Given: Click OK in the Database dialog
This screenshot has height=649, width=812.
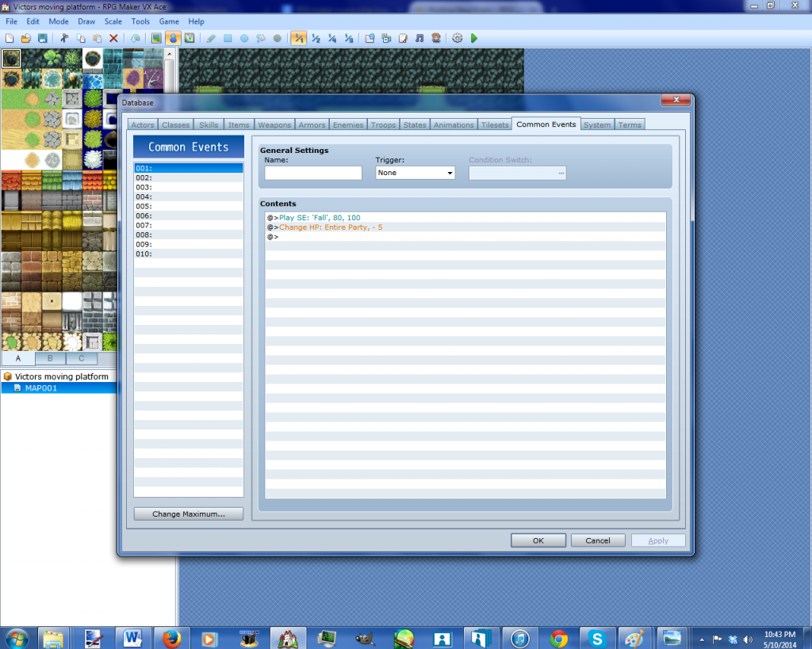Looking at the screenshot, I should click(538, 540).
